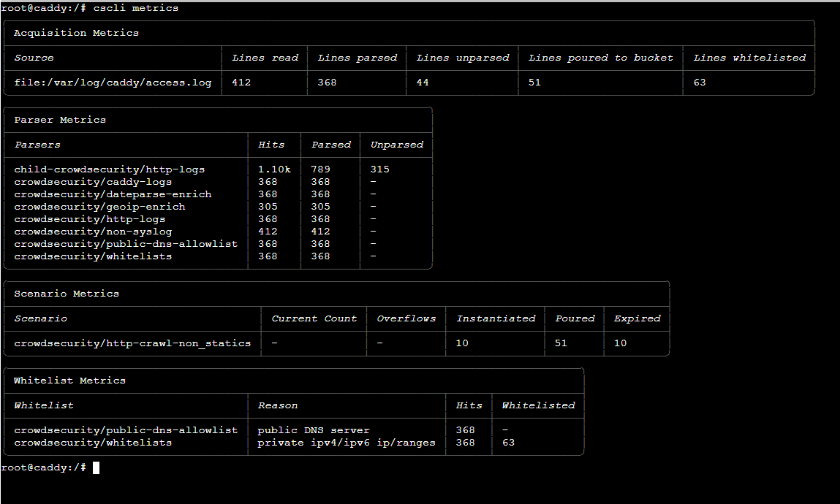Select the Poured value 51 in Scenario Metrics
Screen dimensions: 840x504
click(561, 343)
